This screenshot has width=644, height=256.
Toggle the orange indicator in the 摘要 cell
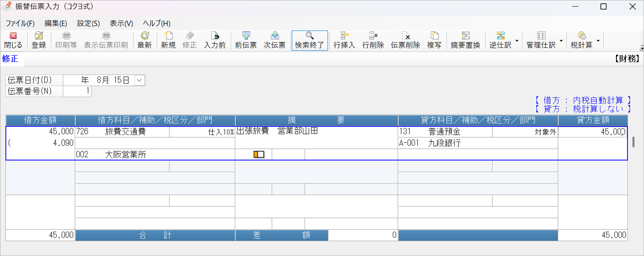[259, 155]
